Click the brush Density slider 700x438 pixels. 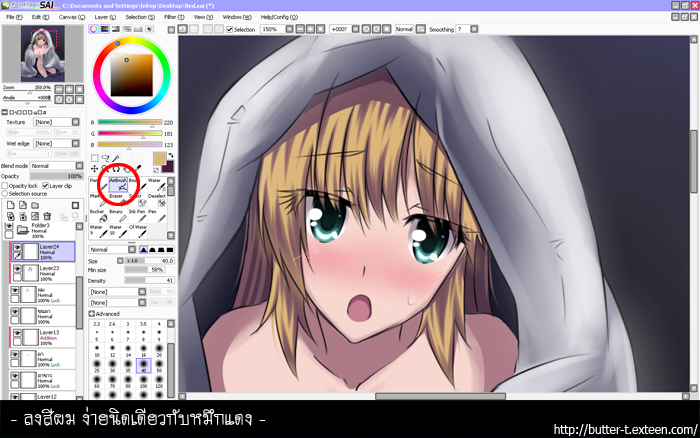149,280
